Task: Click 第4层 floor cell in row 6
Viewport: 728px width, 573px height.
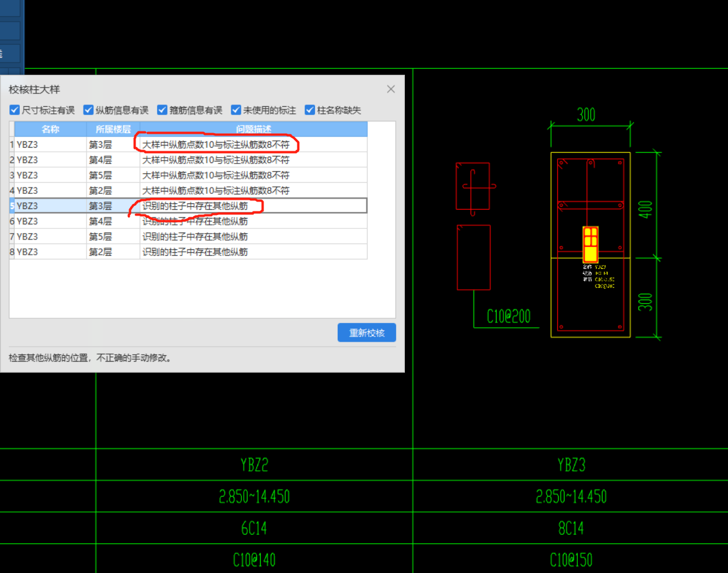Action: coord(113,221)
